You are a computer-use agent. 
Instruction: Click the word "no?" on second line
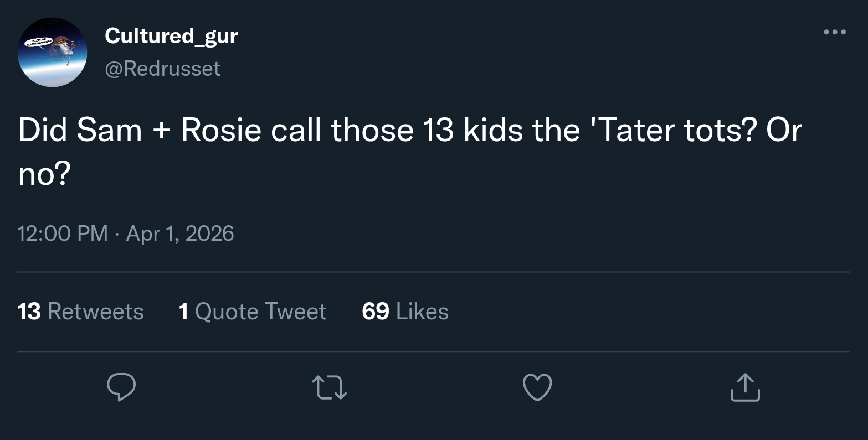[44, 175]
